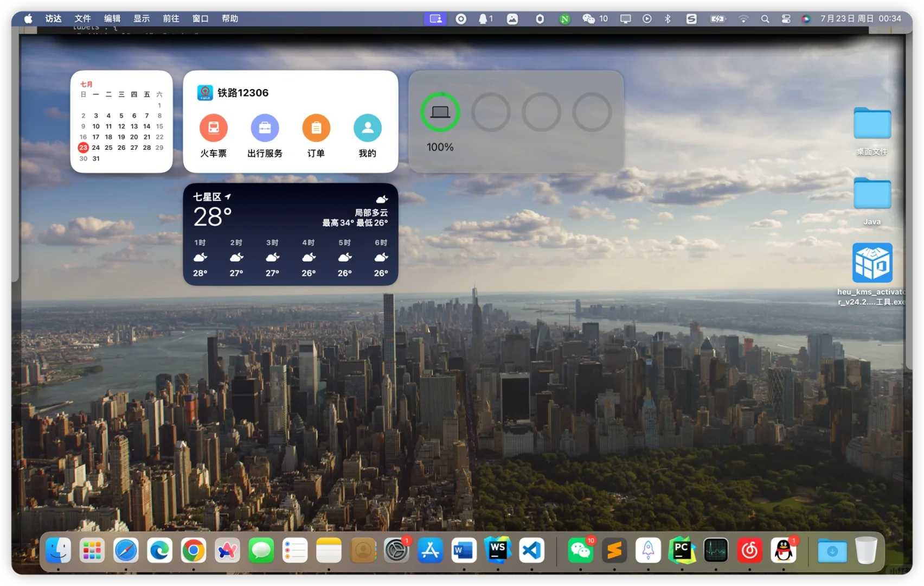Tap 订单 in the 12306 widget
924x586 pixels.
pos(316,136)
